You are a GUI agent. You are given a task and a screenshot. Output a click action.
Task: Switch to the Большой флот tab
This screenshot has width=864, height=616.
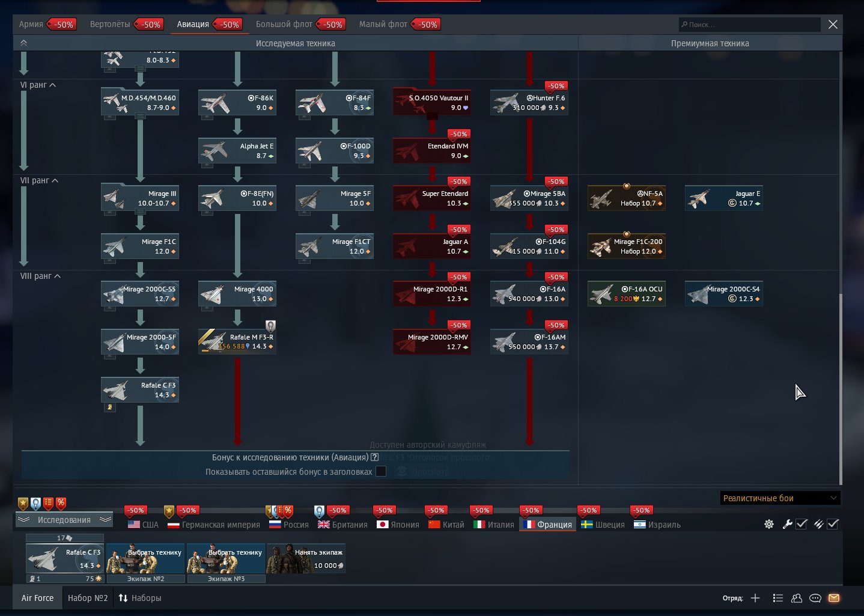point(284,25)
